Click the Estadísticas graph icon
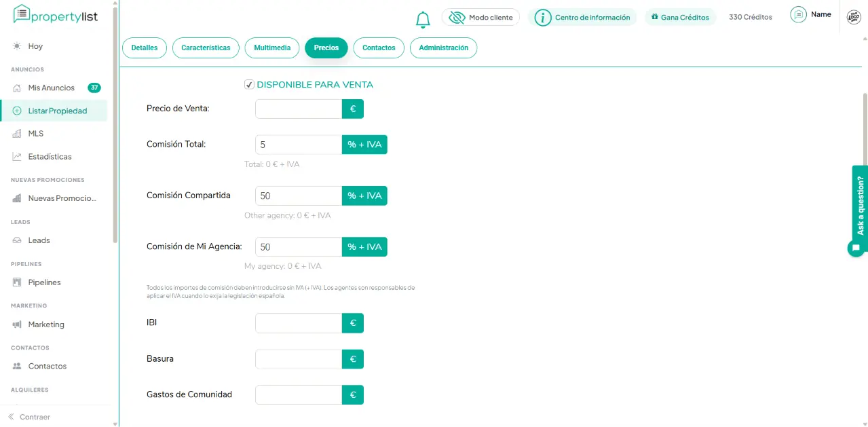 pos(17,157)
